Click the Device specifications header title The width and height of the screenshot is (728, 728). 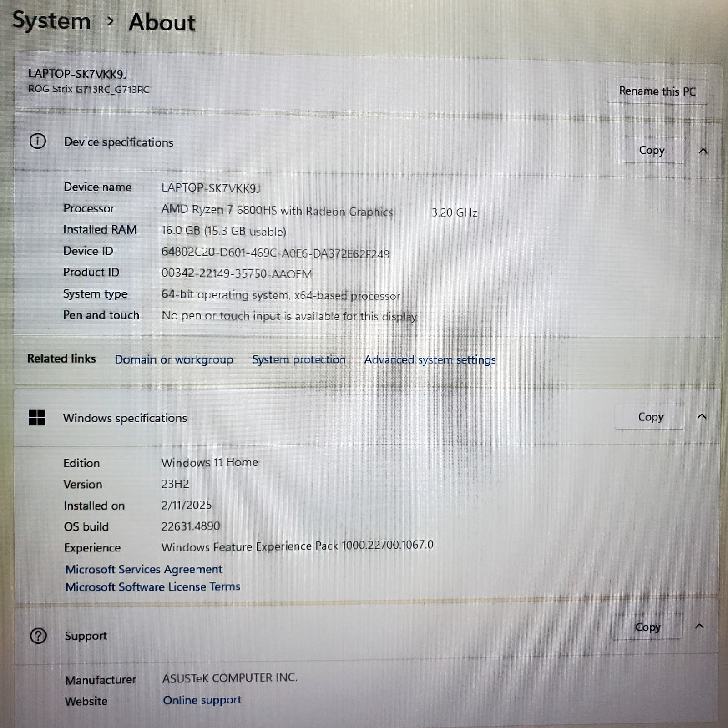tap(119, 142)
